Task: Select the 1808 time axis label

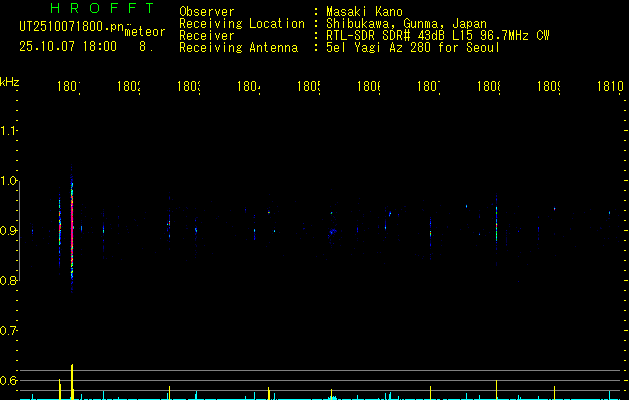Action: pyautogui.click(x=489, y=86)
